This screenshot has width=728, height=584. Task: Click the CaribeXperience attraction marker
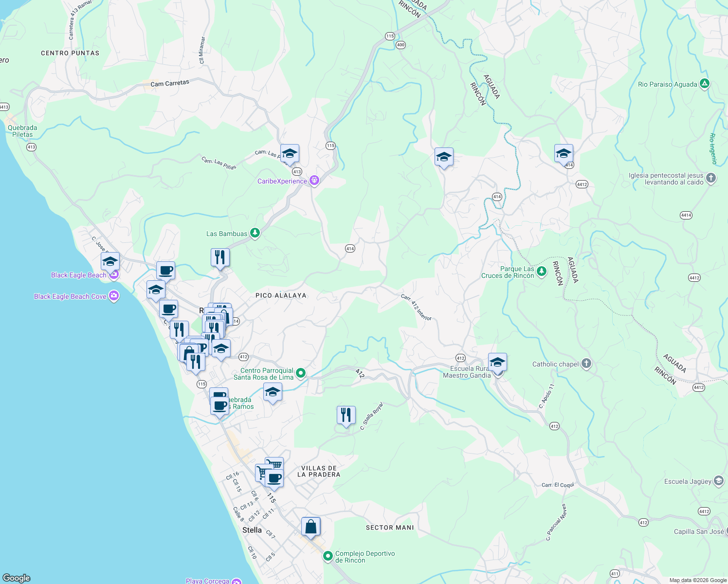pos(314,180)
